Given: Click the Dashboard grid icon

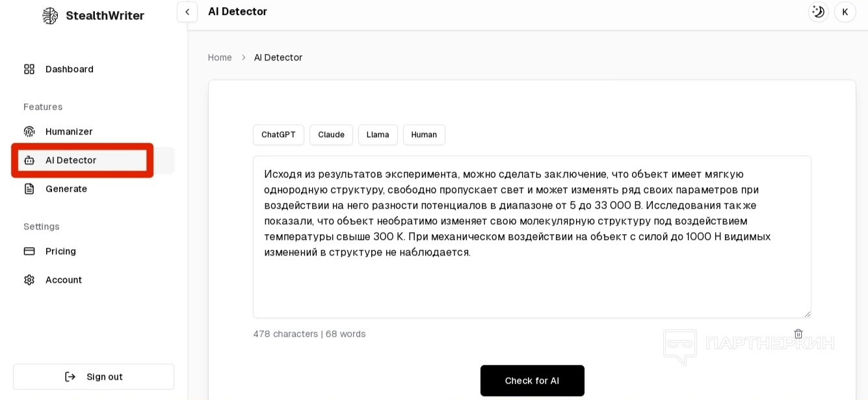Looking at the screenshot, I should click(29, 69).
